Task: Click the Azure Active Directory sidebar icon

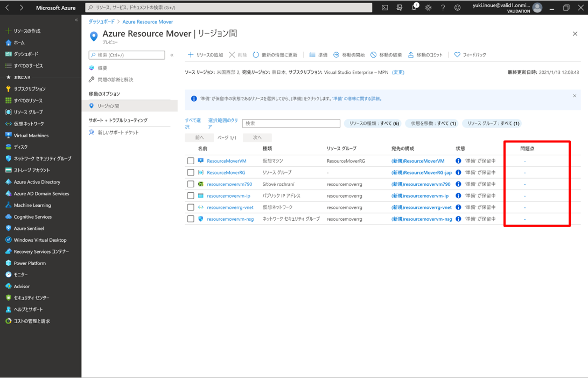Action: pos(9,182)
